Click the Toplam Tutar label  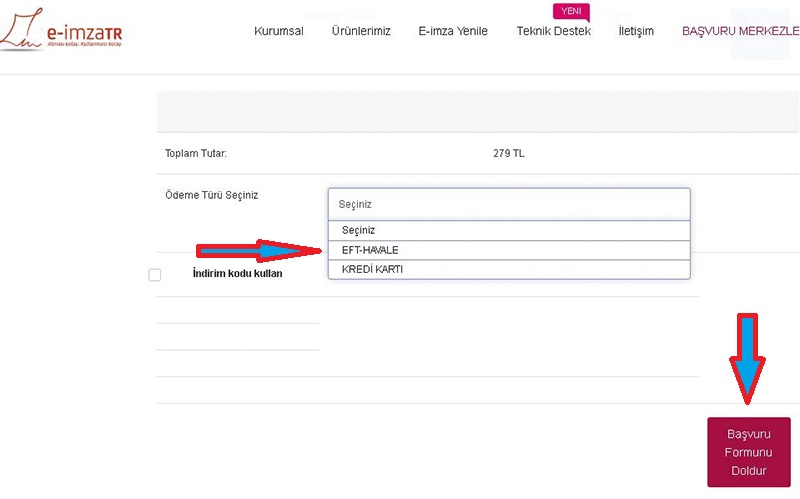click(196, 153)
